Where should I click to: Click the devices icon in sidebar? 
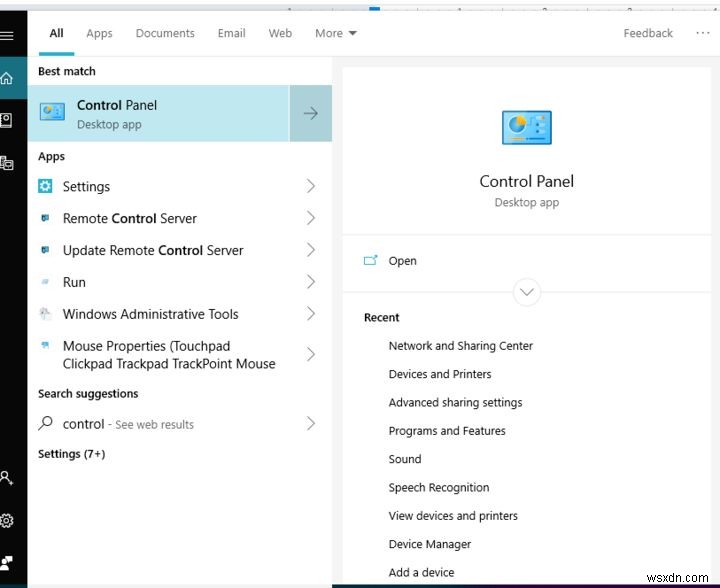(6, 163)
